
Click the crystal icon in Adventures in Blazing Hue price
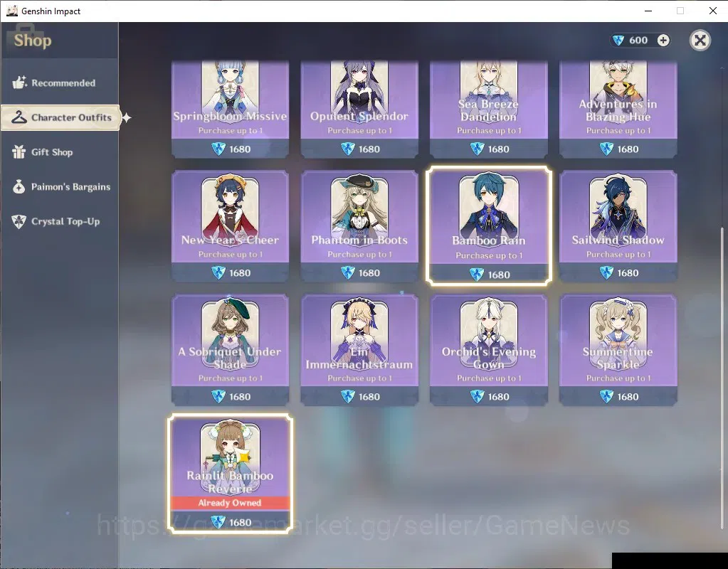pos(606,149)
